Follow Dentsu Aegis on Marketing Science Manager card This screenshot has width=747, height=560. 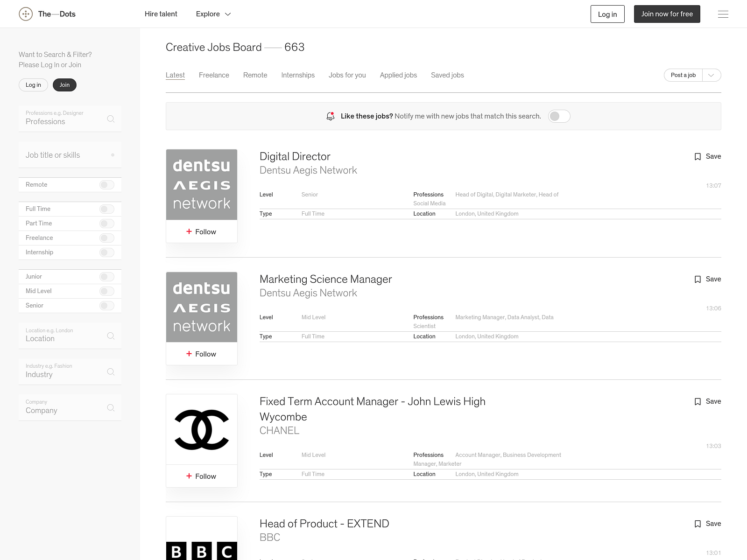(202, 354)
